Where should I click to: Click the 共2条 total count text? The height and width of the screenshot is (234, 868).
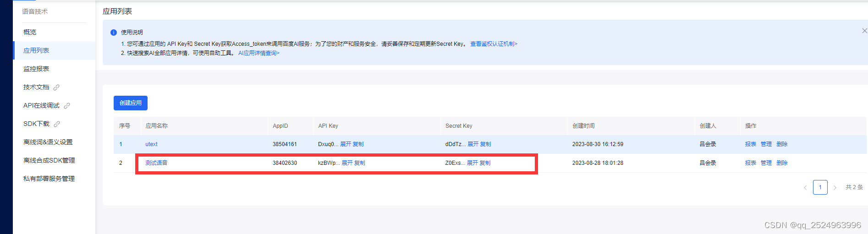[854, 187]
